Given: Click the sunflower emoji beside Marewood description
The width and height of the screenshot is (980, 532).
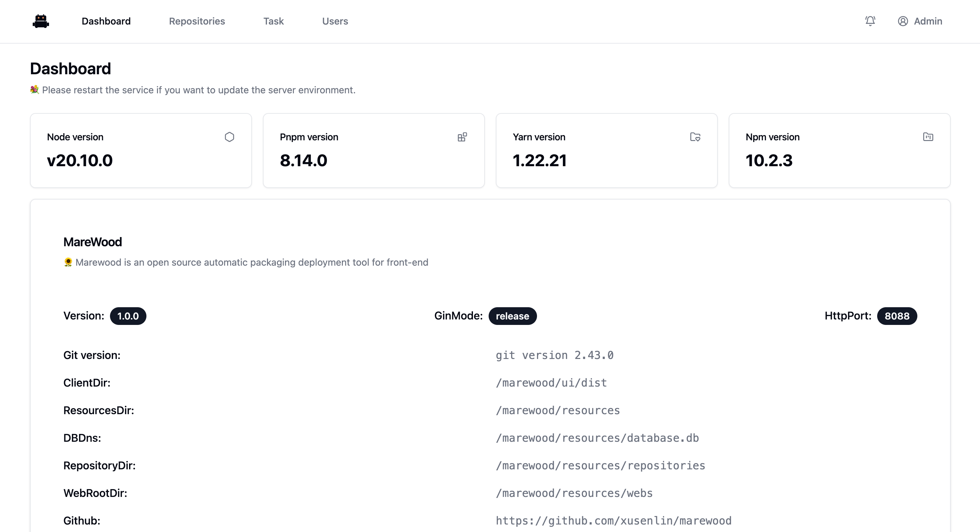Looking at the screenshot, I should pyautogui.click(x=68, y=262).
